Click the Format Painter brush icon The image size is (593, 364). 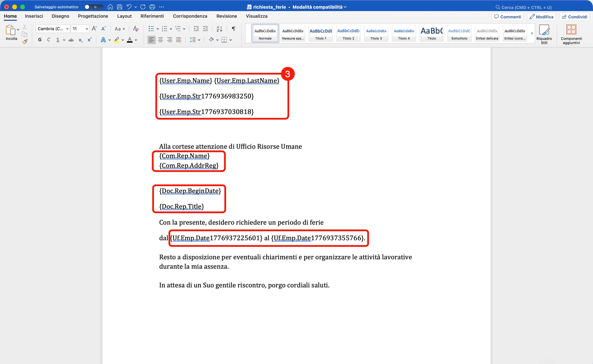tap(25, 42)
